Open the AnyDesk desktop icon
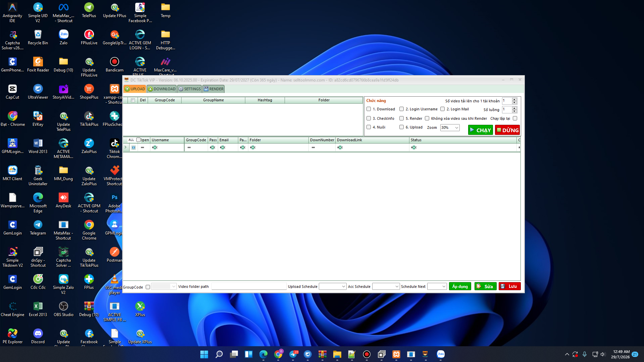The height and width of the screenshot is (362, 644). (x=63, y=200)
